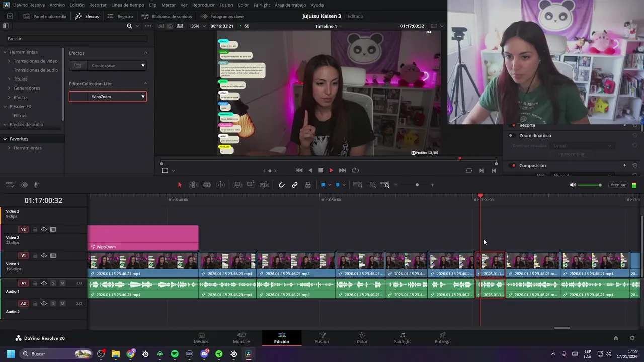Image resolution: width=644 pixels, height=362 pixels.
Task: Toggle timeline Snapping magnet icon
Action: 282,185
